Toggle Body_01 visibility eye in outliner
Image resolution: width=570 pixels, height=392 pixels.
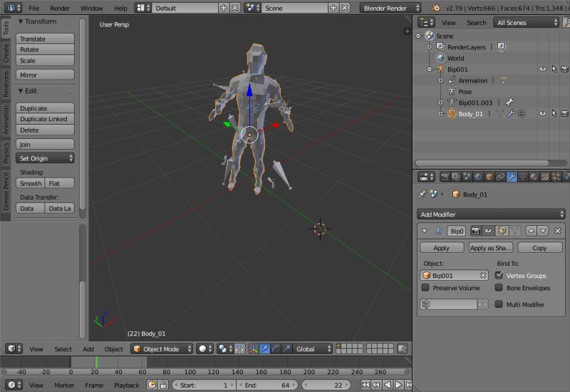[x=542, y=113]
